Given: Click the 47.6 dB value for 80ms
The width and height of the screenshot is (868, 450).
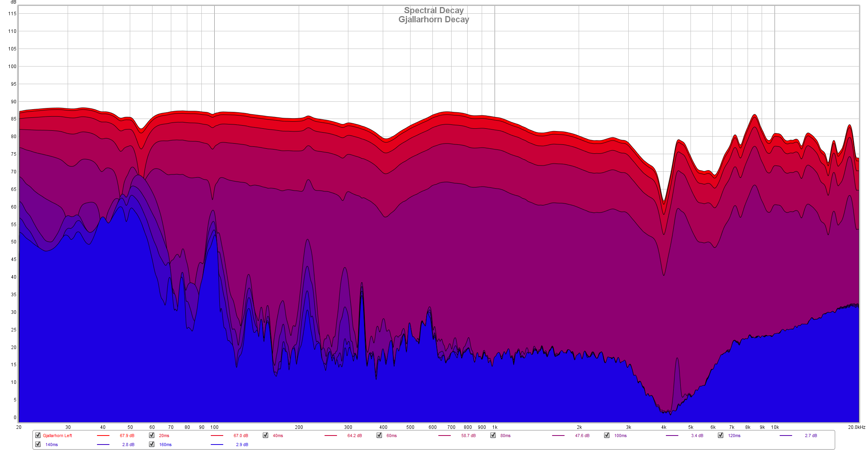Looking at the screenshot, I should pos(582,436).
